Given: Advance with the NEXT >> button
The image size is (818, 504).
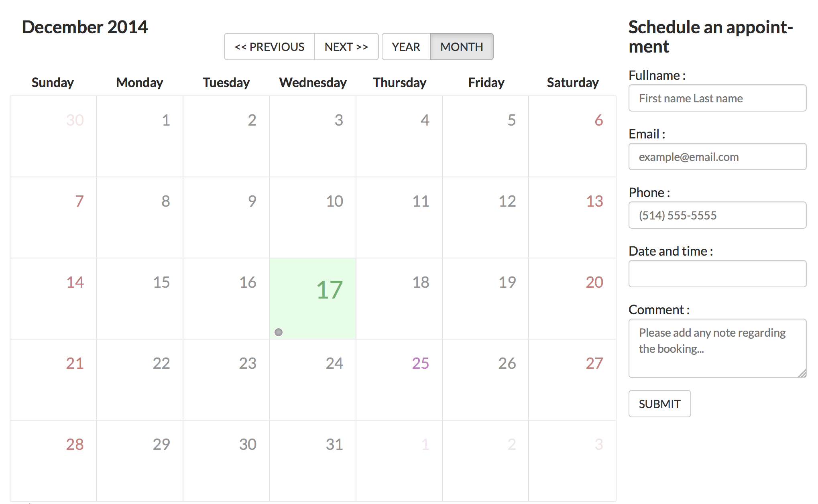Looking at the screenshot, I should 346,47.
